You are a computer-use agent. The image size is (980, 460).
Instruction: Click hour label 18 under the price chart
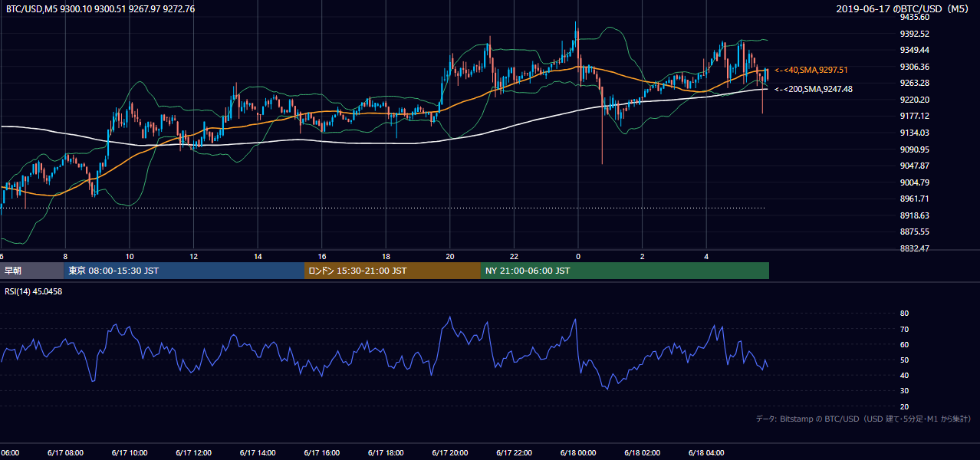pos(386,257)
